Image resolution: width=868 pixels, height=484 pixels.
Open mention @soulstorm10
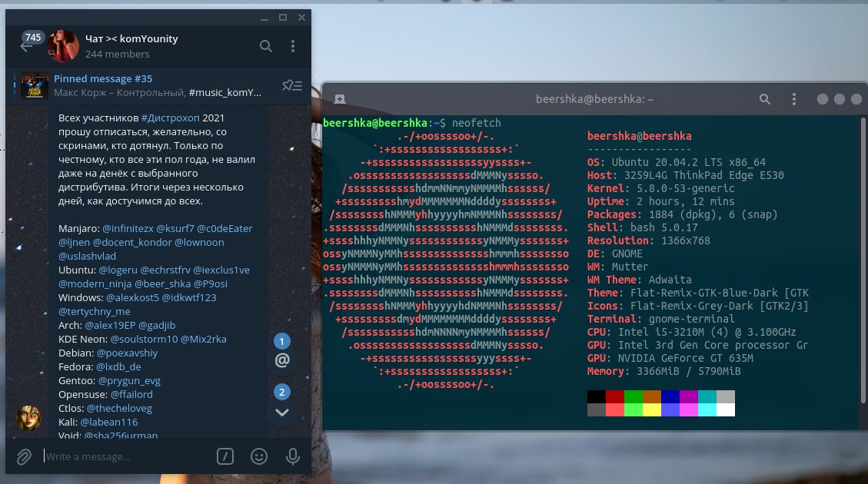pos(145,339)
